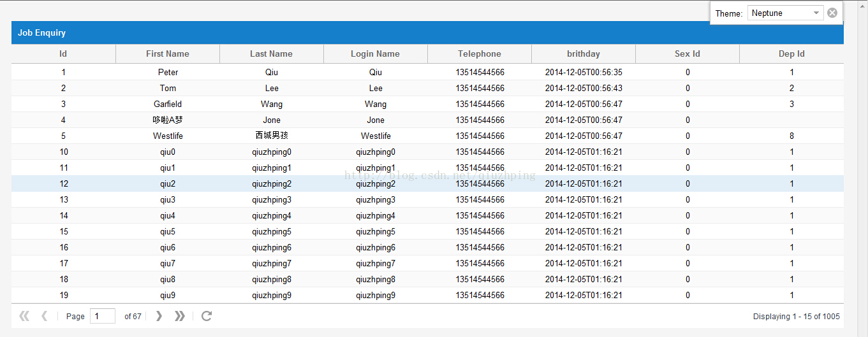This screenshot has height=337, width=868.
Task: Sort by the Last Name column header
Action: 272,54
